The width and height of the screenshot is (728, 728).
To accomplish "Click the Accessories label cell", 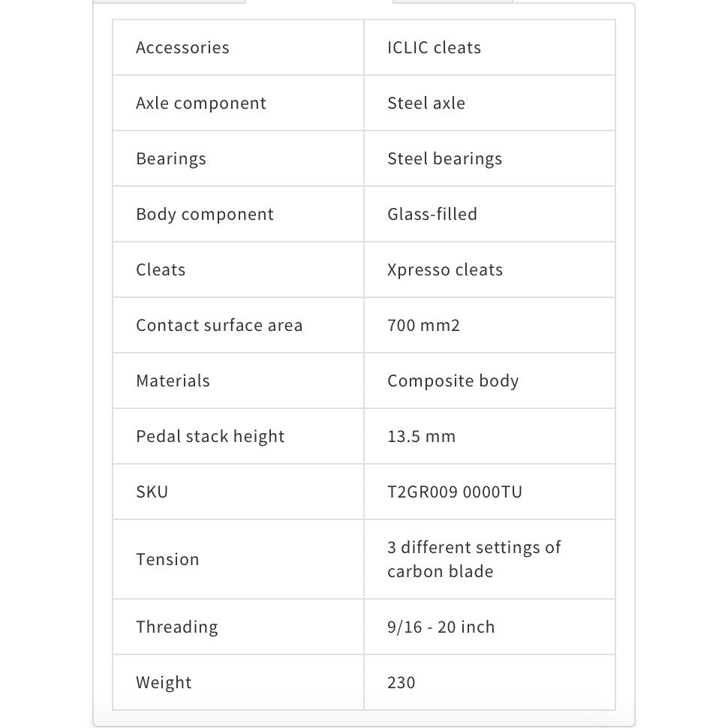I will pyautogui.click(x=182, y=48).
